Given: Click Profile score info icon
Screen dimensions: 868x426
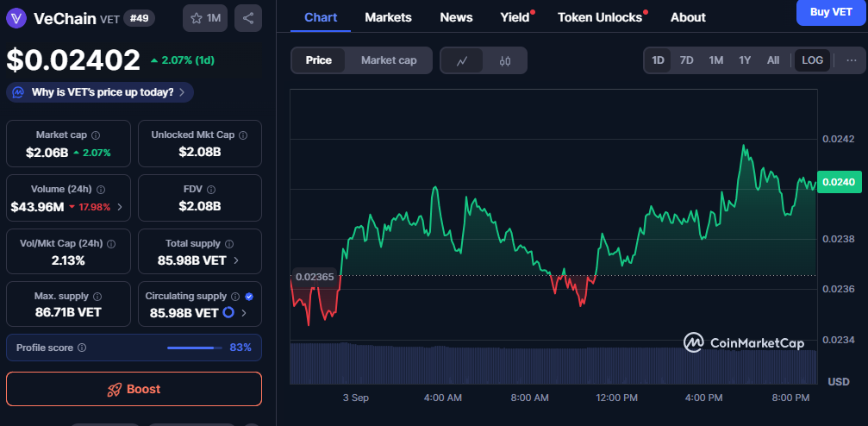Looking at the screenshot, I should pos(82,348).
